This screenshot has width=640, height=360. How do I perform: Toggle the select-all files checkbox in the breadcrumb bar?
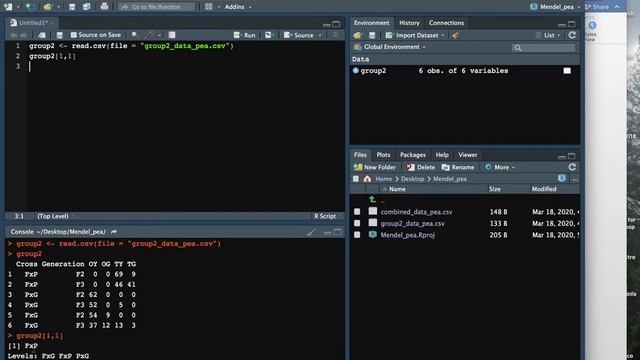tap(356, 179)
